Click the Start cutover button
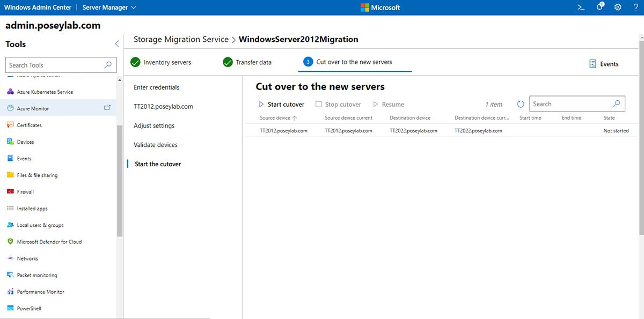The width and height of the screenshot is (644, 319). pyautogui.click(x=282, y=104)
